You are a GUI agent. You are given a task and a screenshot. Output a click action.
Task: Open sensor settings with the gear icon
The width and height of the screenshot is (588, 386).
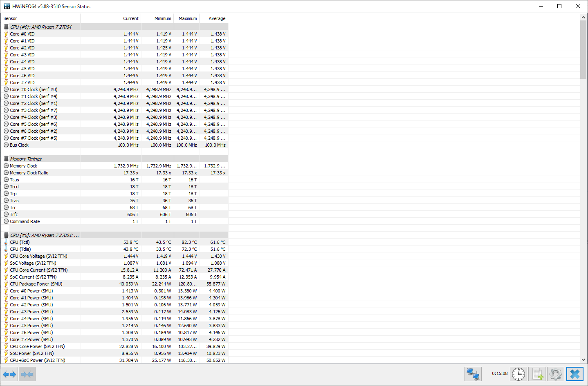(x=556, y=374)
